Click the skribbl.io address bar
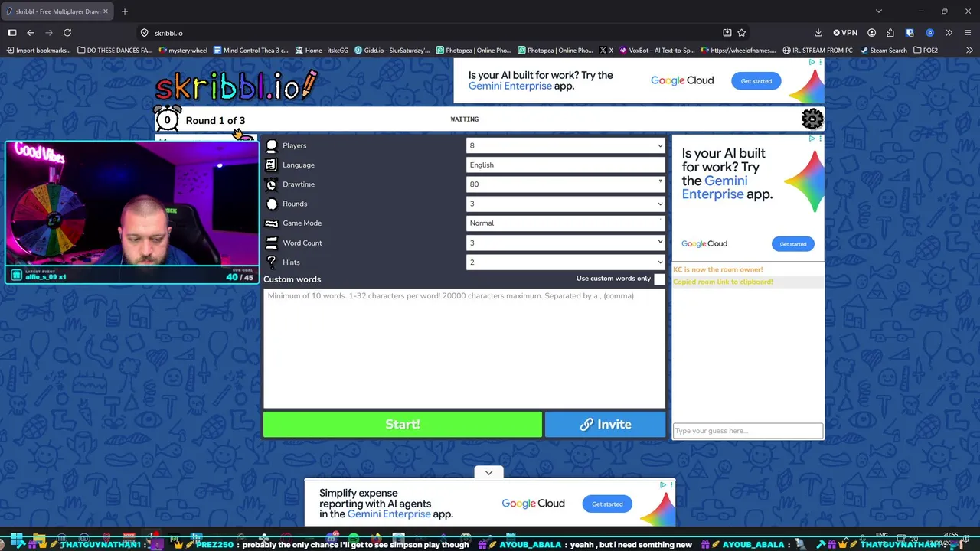 (x=429, y=33)
